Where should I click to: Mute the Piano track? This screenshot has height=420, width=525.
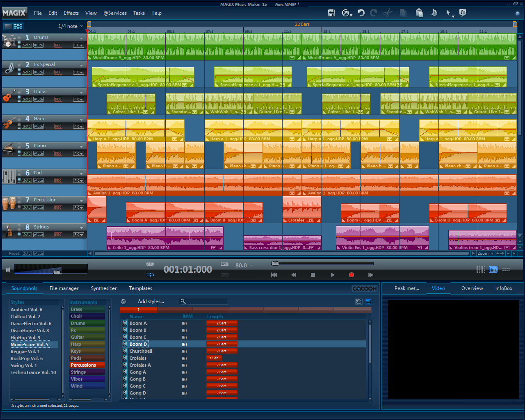pyautogui.click(x=39, y=153)
